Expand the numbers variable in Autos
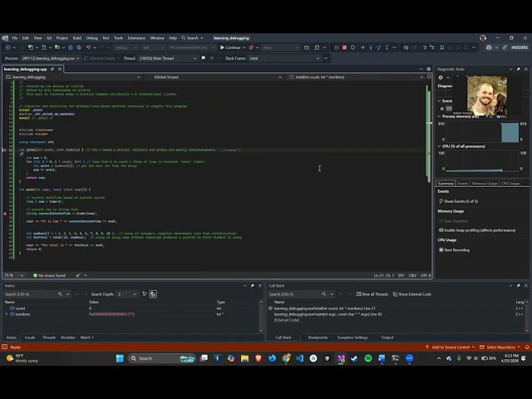 pos(7,314)
